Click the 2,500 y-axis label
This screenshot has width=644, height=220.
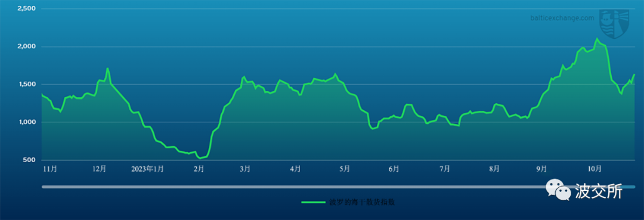[x=26, y=8]
